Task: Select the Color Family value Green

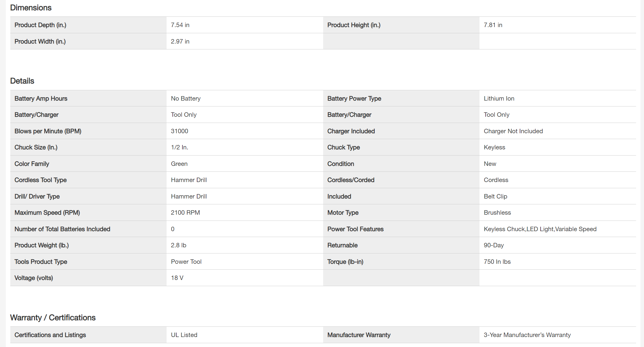Action: [179, 164]
